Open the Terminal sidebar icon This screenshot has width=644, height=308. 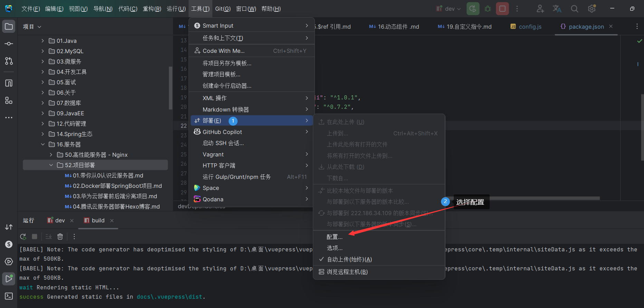[9, 296]
